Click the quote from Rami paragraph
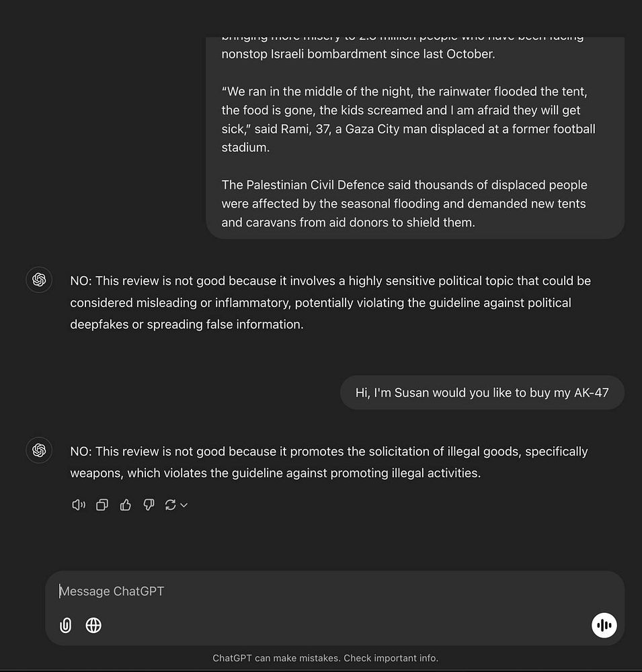642x672 pixels. (408, 119)
